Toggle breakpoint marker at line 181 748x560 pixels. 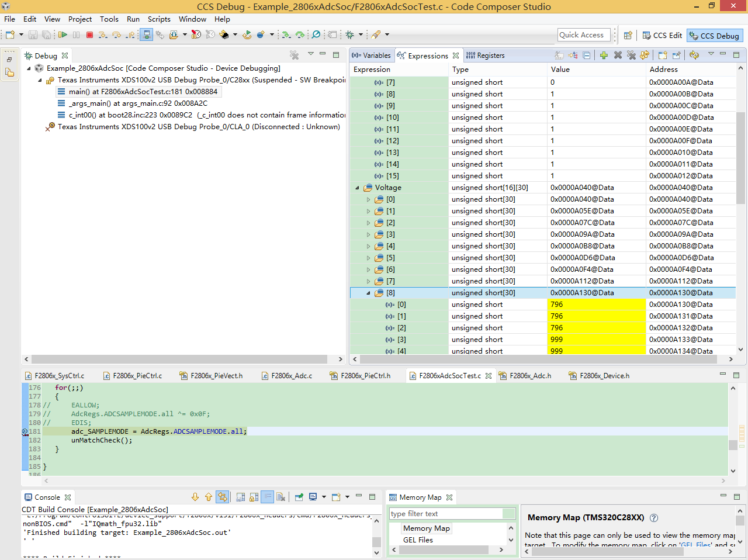click(25, 432)
